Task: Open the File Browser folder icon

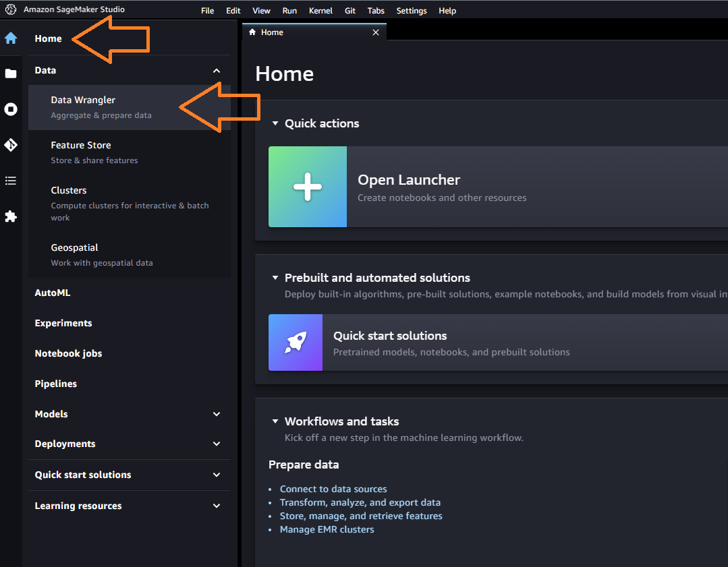Action: click(11, 73)
